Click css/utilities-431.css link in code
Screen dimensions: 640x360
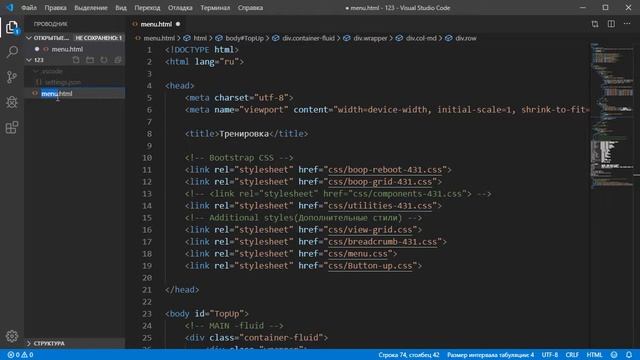point(380,206)
